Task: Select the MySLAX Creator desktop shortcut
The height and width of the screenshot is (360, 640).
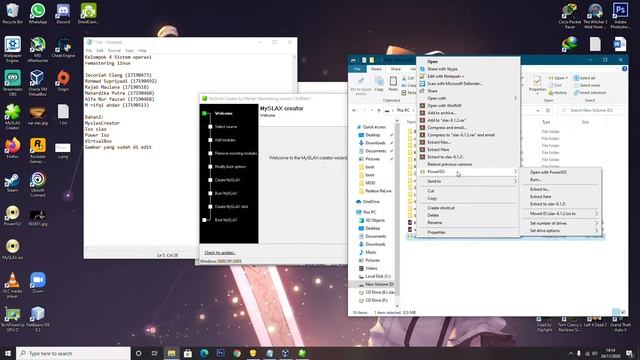Action: tap(12, 117)
